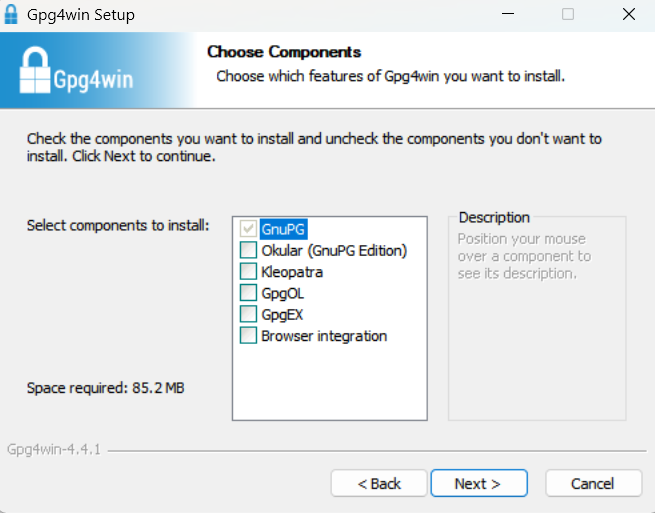The width and height of the screenshot is (655, 513).
Task: Click the Choose Components heading
Action: pyautogui.click(x=284, y=52)
